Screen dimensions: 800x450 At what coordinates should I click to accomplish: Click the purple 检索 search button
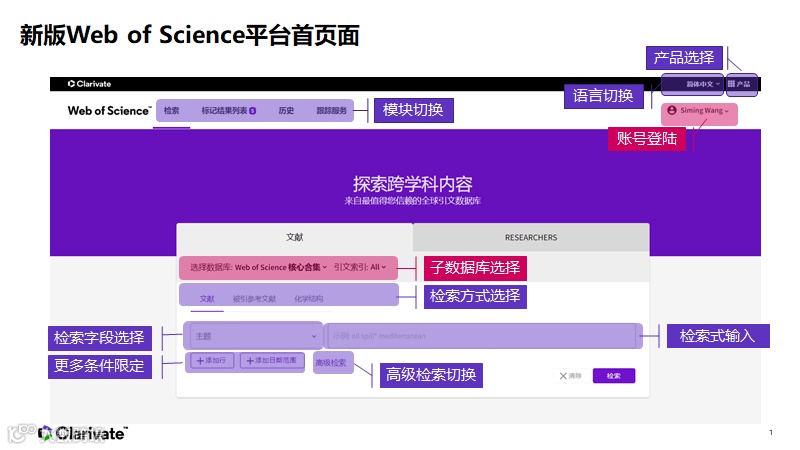point(614,376)
